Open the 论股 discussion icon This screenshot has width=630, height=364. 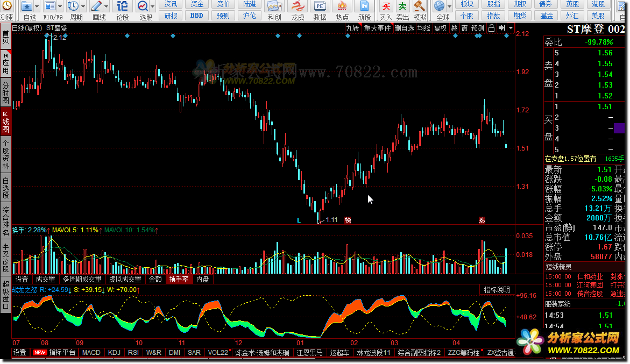point(123,6)
